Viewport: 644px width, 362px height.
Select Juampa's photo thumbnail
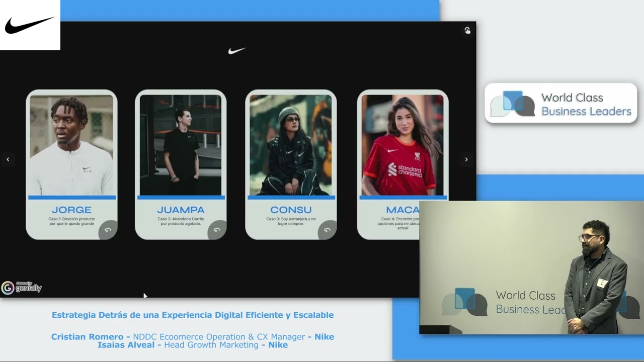point(181,145)
